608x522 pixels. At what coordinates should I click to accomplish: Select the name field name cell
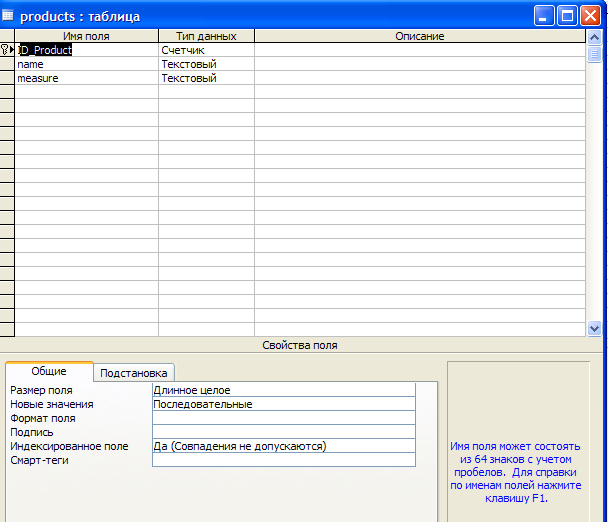point(86,64)
